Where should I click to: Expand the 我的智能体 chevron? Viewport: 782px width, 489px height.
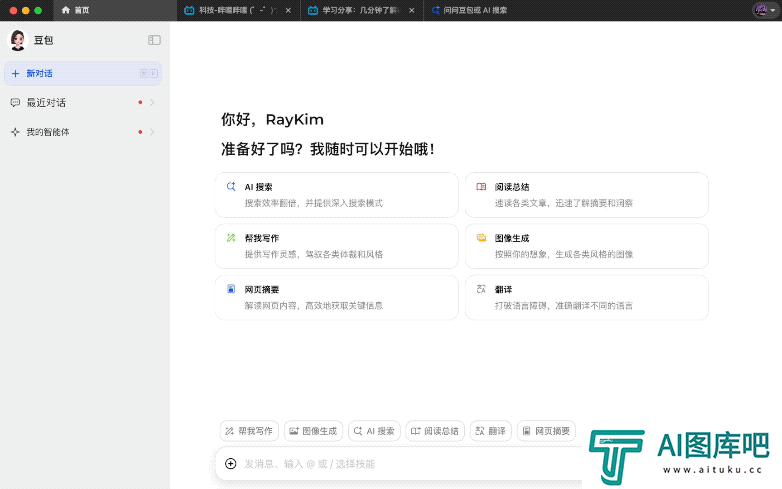point(152,132)
